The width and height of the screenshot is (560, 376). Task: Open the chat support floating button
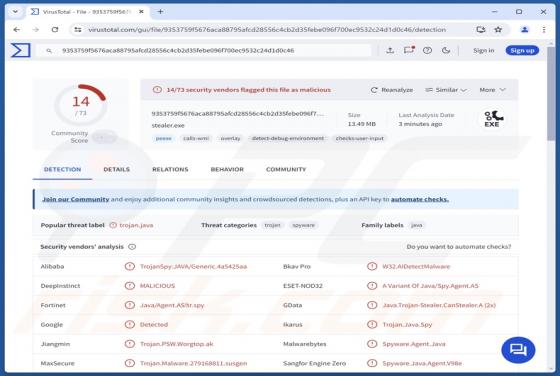click(518, 350)
